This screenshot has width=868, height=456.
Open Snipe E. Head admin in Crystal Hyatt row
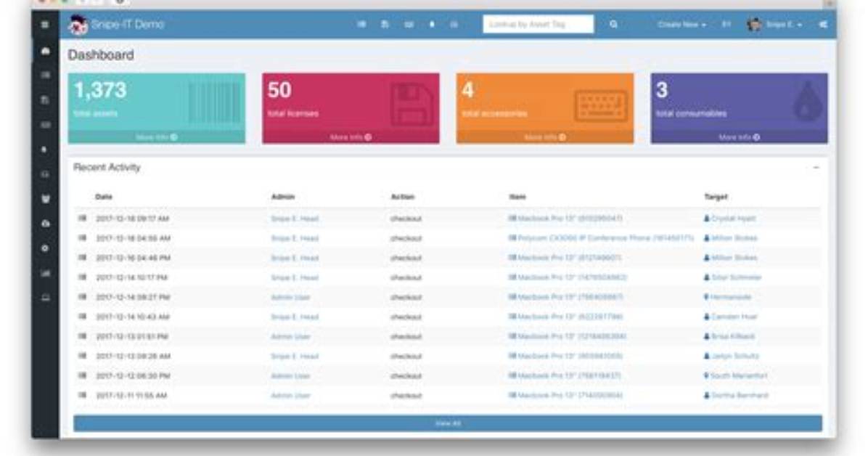pyautogui.click(x=295, y=219)
